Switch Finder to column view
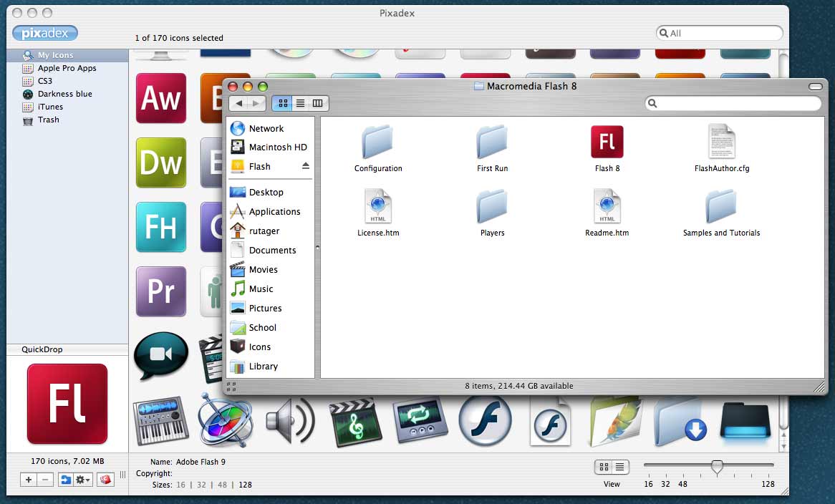835x504 pixels. [x=318, y=103]
